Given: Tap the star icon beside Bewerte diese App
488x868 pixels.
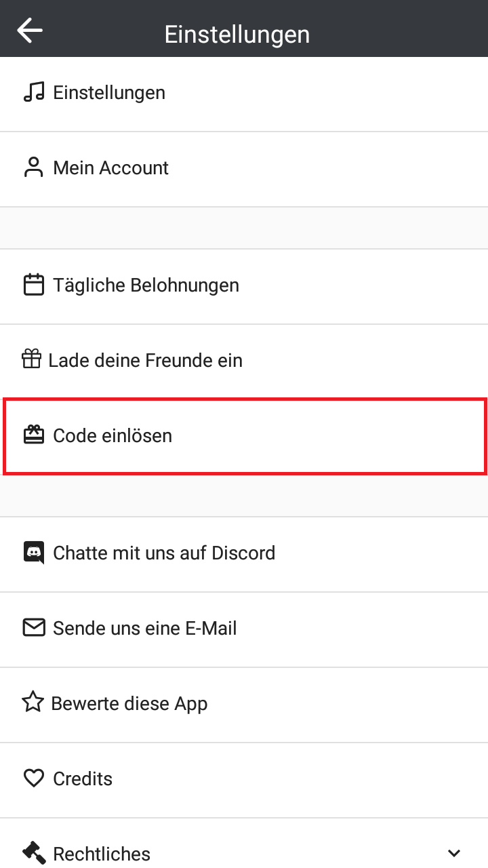Looking at the screenshot, I should 33,703.
